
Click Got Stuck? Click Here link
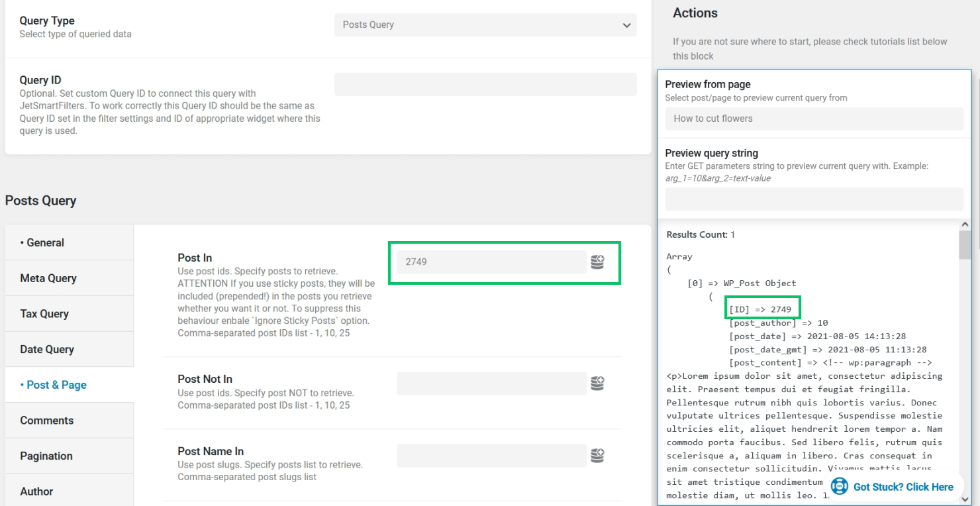903,487
